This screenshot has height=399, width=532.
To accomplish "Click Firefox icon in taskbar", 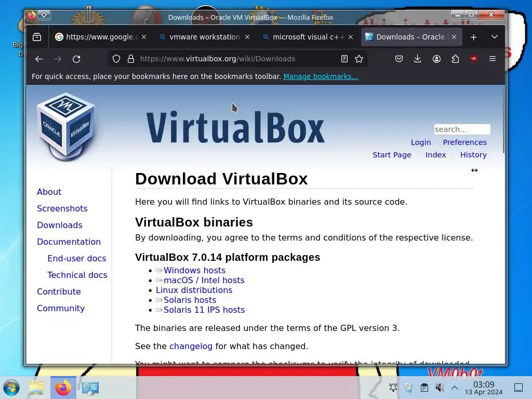I will coord(63,388).
